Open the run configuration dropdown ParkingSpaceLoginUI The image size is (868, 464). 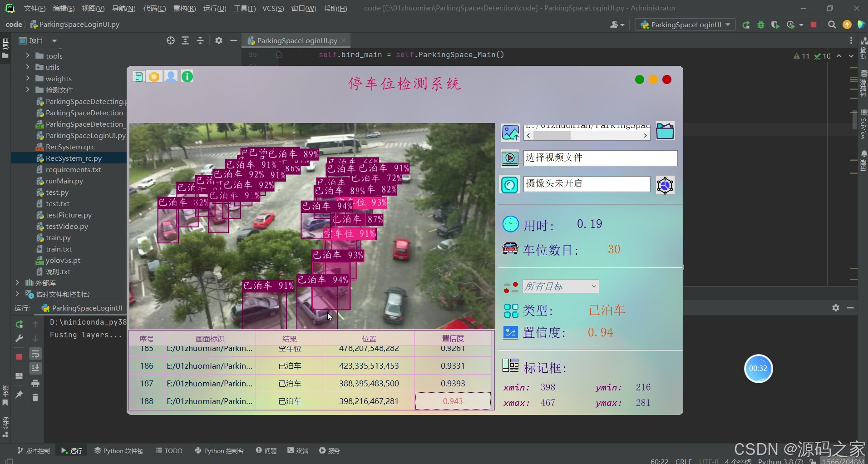[x=685, y=25]
